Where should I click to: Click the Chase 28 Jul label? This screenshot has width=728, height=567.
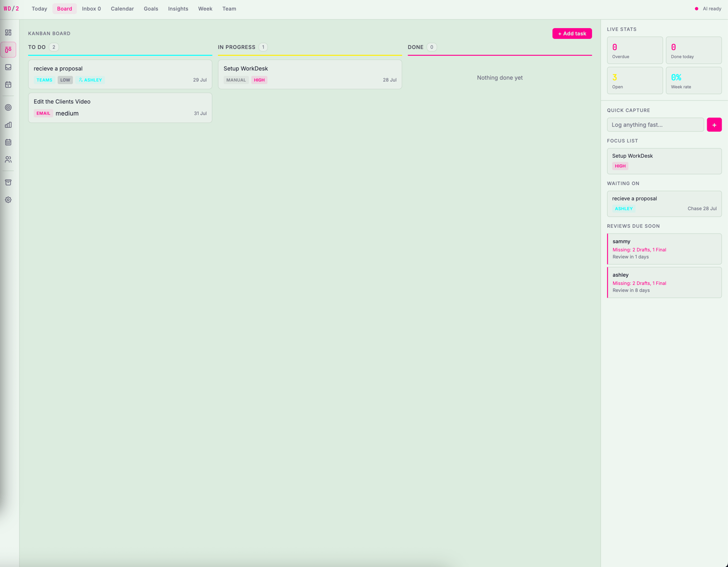pos(702,209)
